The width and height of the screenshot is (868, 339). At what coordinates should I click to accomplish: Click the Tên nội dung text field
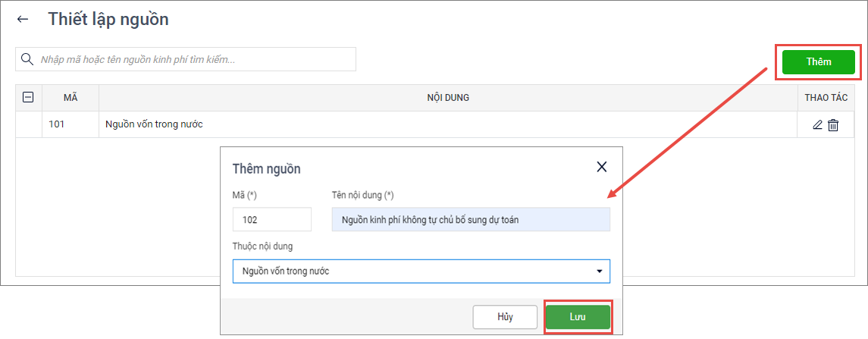[470, 219]
